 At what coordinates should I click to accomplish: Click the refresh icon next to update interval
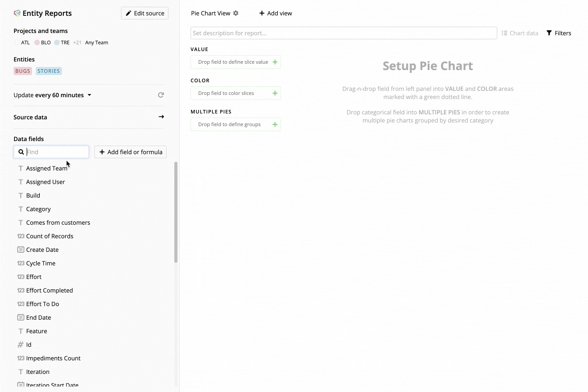click(x=161, y=95)
